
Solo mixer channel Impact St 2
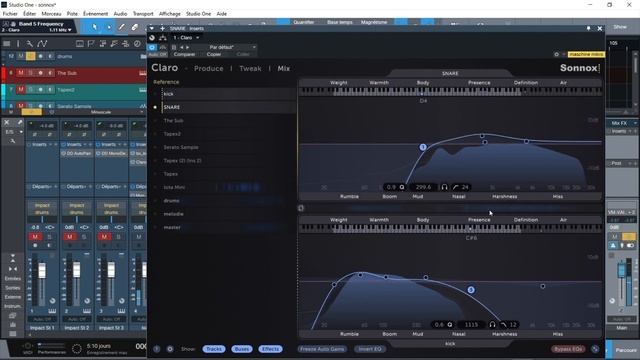point(84,237)
